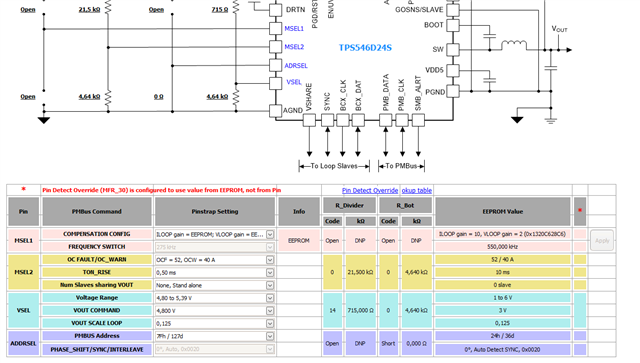Open the lookup table link
Viewport: 640px width, 363px height.
pos(416,190)
